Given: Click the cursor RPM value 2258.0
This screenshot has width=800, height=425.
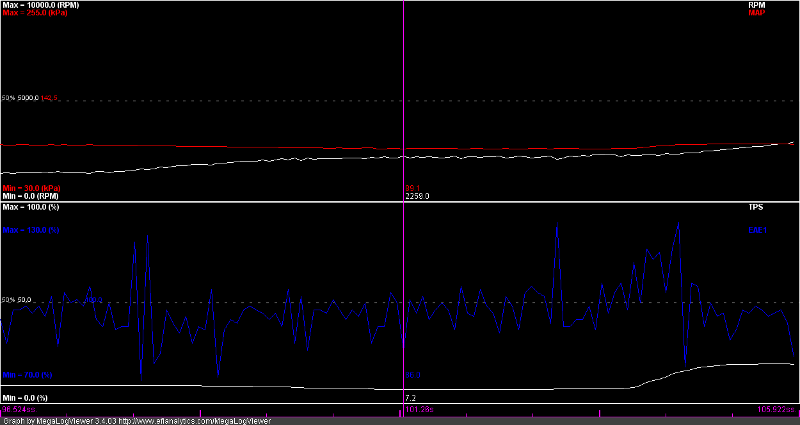Looking at the screenshot, I should (416, 196).
